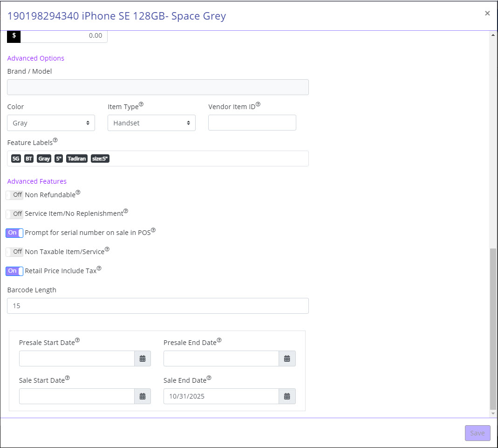Open the Presale Start Date calendar picker
This screenshot has width=498, height=448.
pos(142,358)
